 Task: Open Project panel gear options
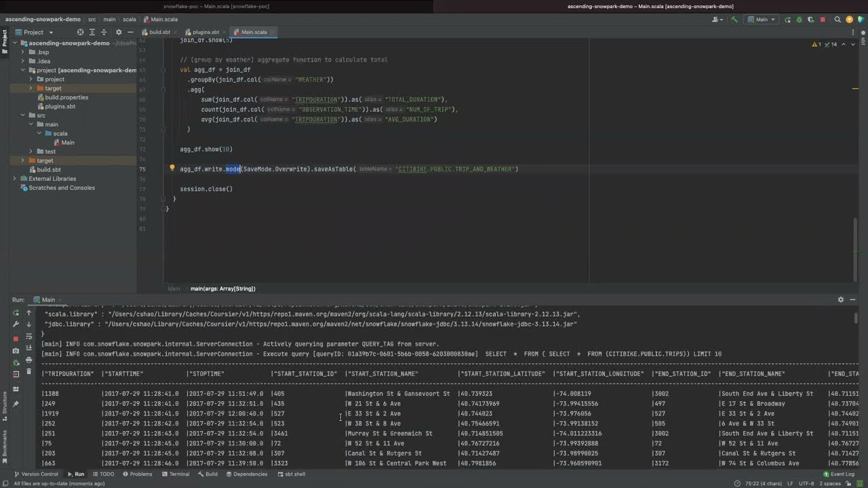click(x=119, y=32)
